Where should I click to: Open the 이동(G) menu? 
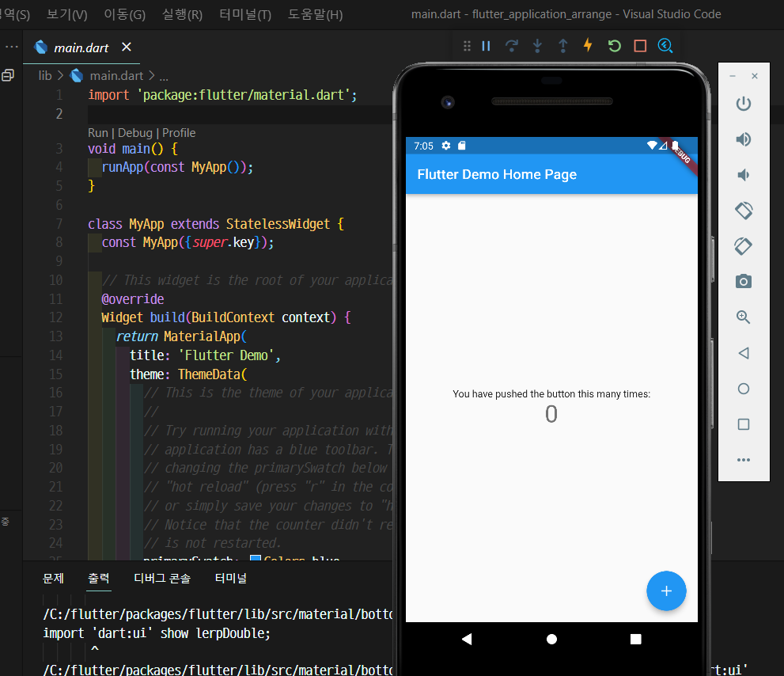pos(124,14)
